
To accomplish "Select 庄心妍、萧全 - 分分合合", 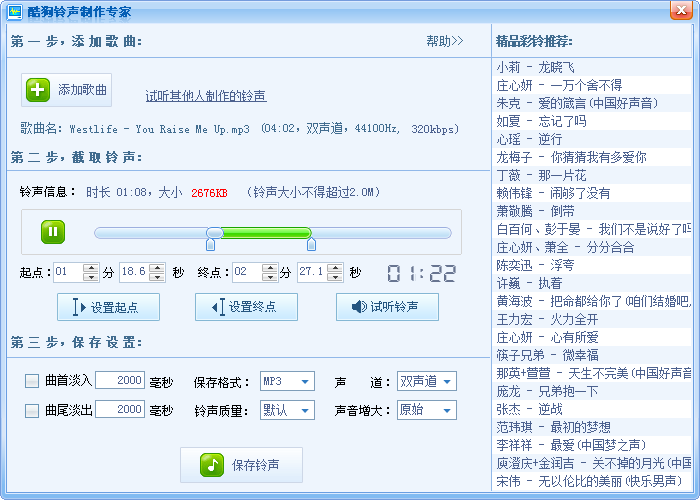I will tap(592, 247).
